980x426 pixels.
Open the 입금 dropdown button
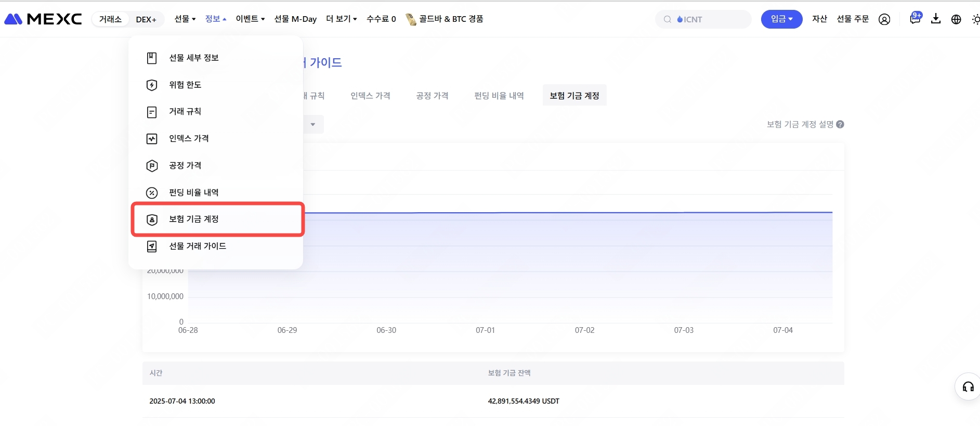(x=781, y=19)
